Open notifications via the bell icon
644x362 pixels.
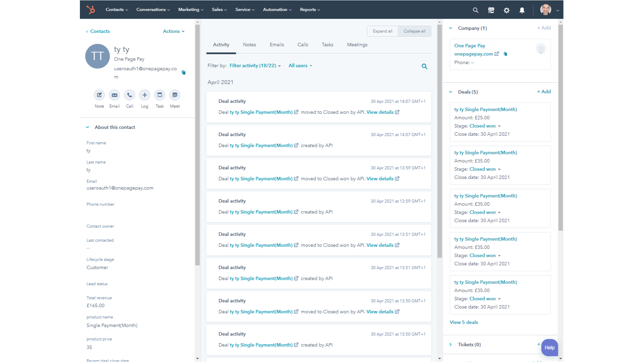[x=522, y=10]
